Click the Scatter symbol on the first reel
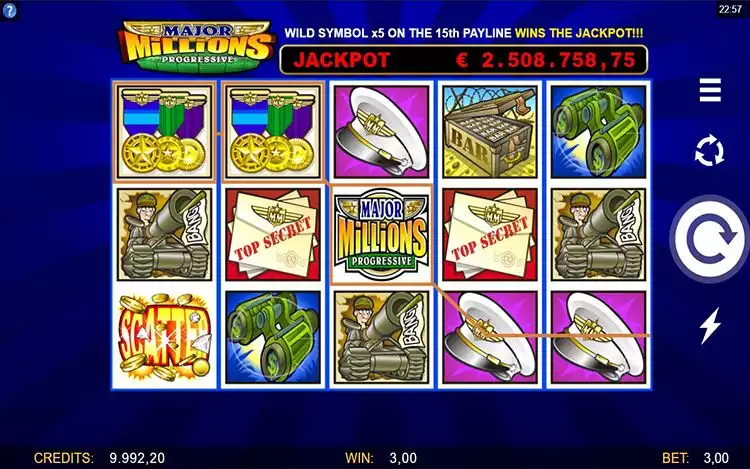 tap(164, 337)
